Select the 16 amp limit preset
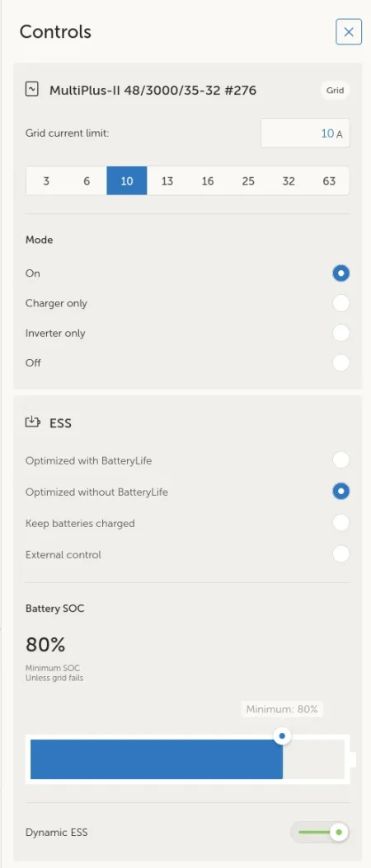Screen dimensions: 371x868 click(x=208, y=181)
